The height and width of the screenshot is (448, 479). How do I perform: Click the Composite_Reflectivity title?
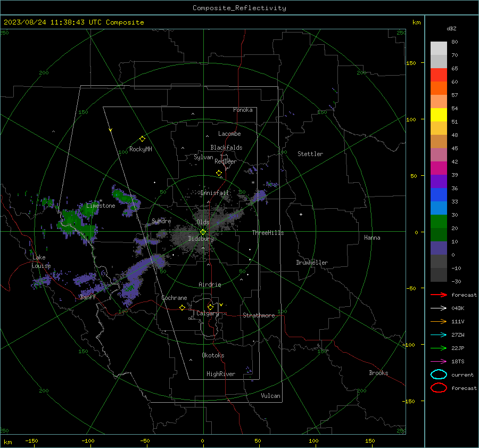239,8
